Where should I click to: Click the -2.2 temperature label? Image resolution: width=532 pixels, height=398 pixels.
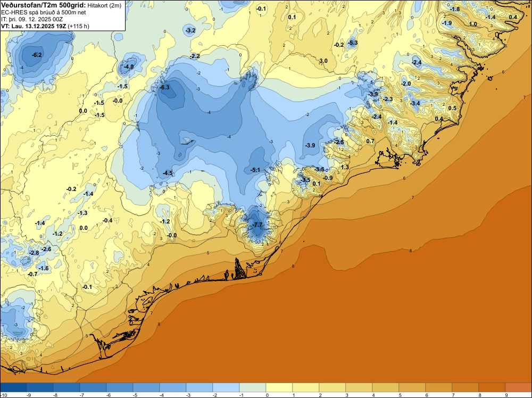tap(195, 56)
